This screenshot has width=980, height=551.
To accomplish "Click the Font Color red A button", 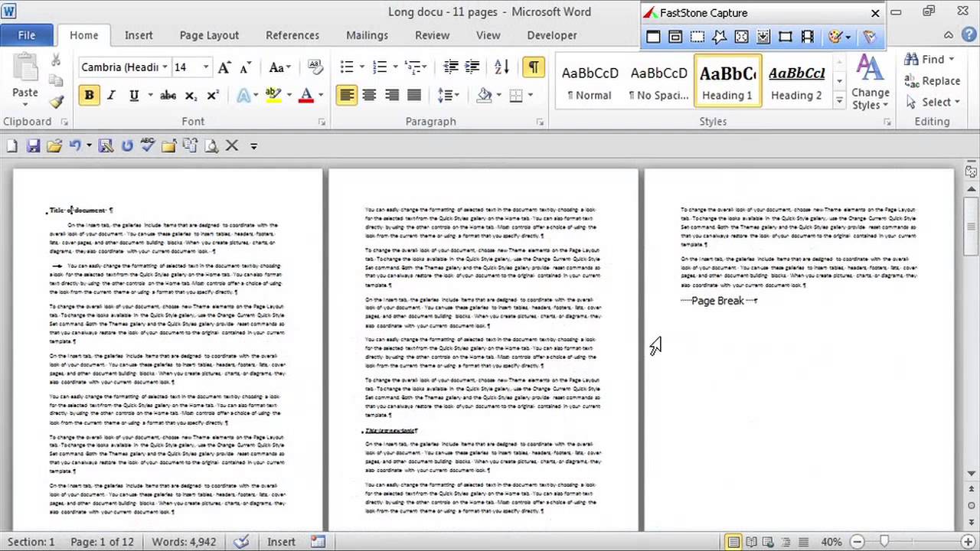I will point(306,96).
